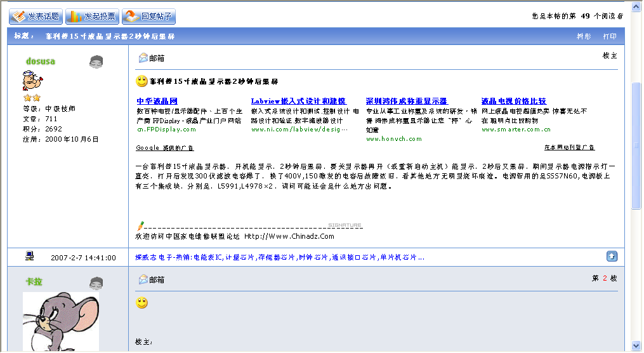Screen dimensions: 644x353
Task: Click the 打印 print link
Action: pos(609,37)
